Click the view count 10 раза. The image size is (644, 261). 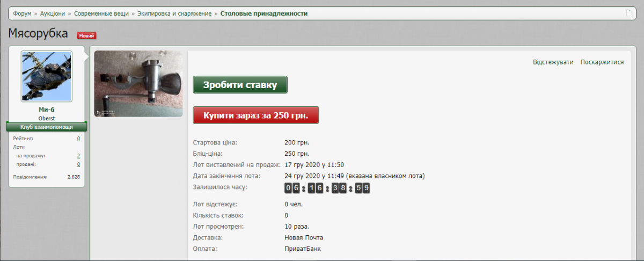click(297, 227)
